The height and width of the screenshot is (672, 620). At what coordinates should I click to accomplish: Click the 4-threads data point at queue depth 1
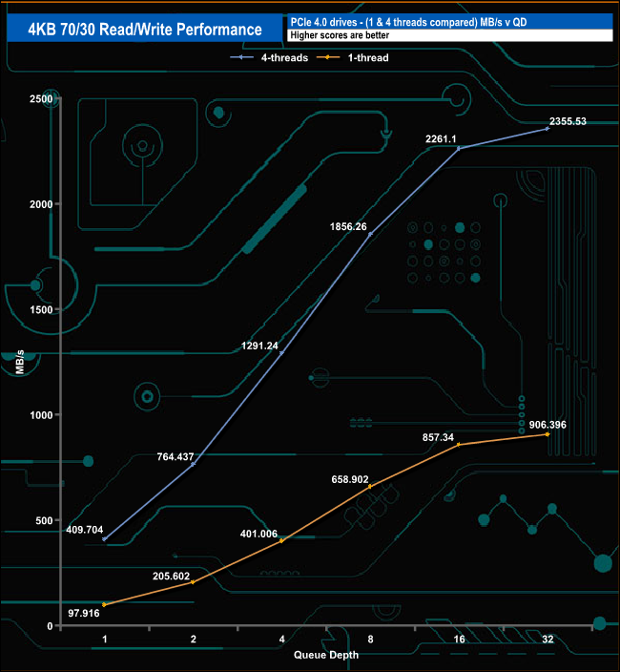click(105, 539)
